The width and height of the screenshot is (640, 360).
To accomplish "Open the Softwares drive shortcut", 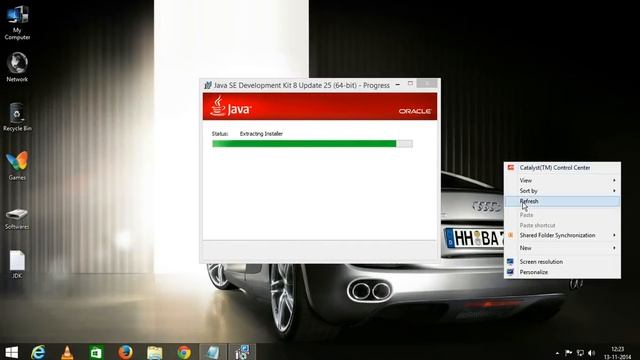I will pyautogui.click(x=17, y=219).
